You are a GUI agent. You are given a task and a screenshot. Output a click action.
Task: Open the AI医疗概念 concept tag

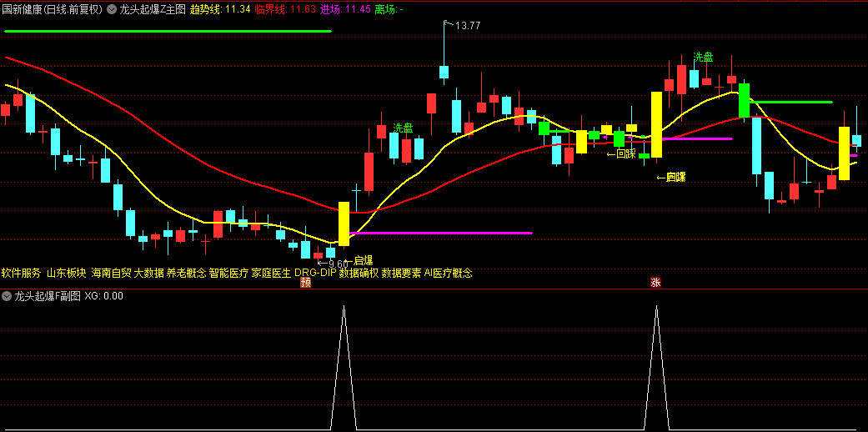449,273
